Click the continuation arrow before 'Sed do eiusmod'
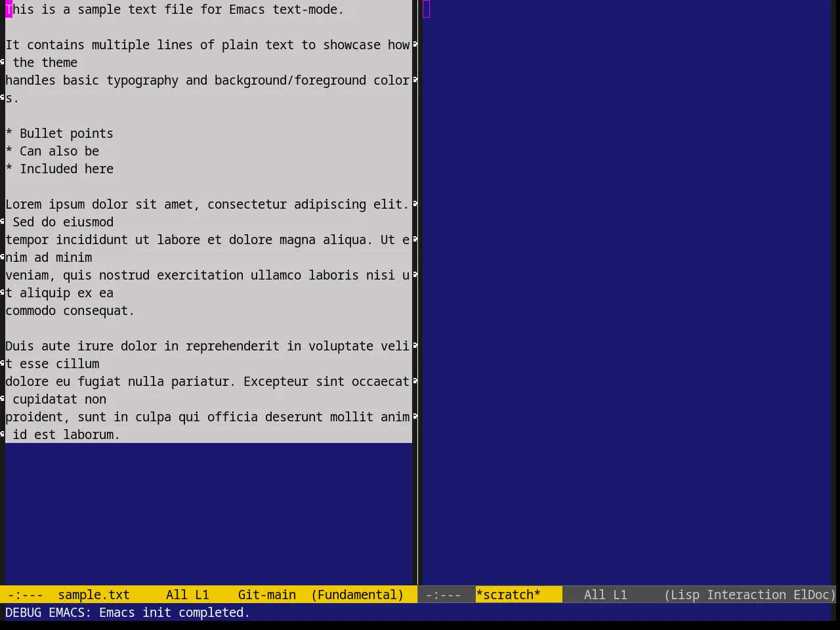The width and height of the screenshot is (840, 630). tap(3, 222)
